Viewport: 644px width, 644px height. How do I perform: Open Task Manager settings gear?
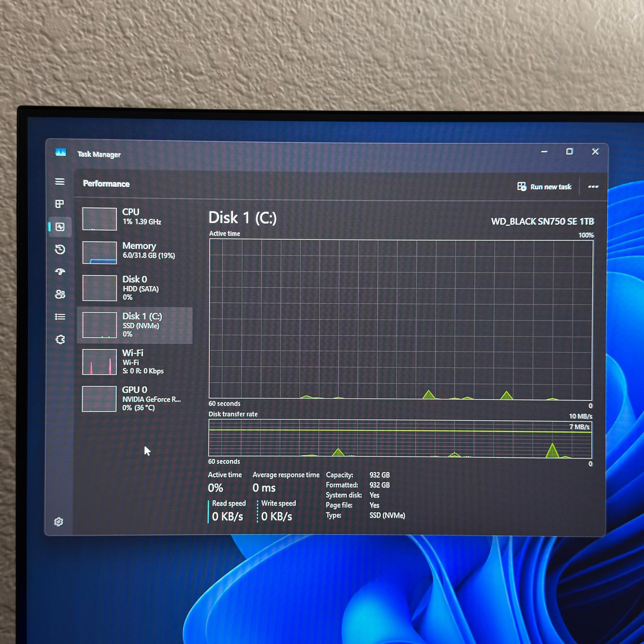point(59,522)
